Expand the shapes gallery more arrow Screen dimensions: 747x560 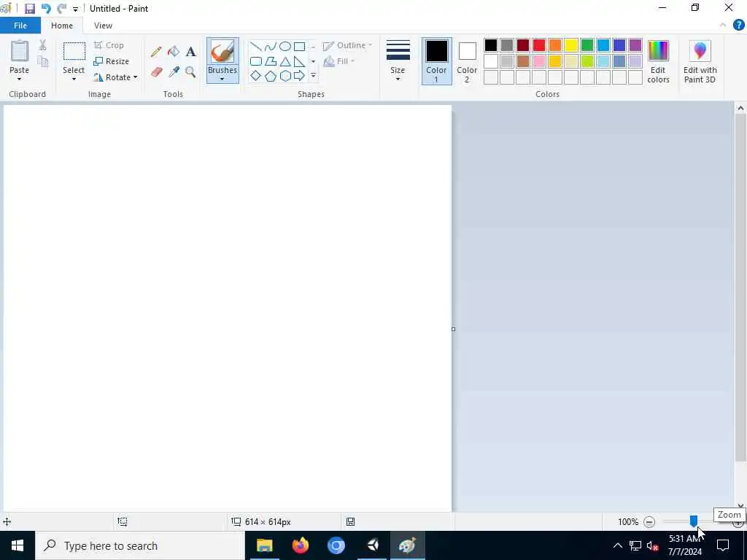pyautogui.click(x=313, y=76)
